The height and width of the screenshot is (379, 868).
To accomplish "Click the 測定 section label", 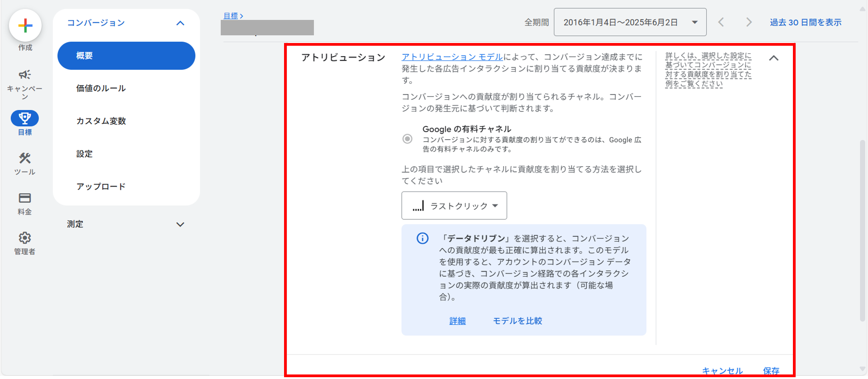I will pyautogui.click(x=75, y=224).
